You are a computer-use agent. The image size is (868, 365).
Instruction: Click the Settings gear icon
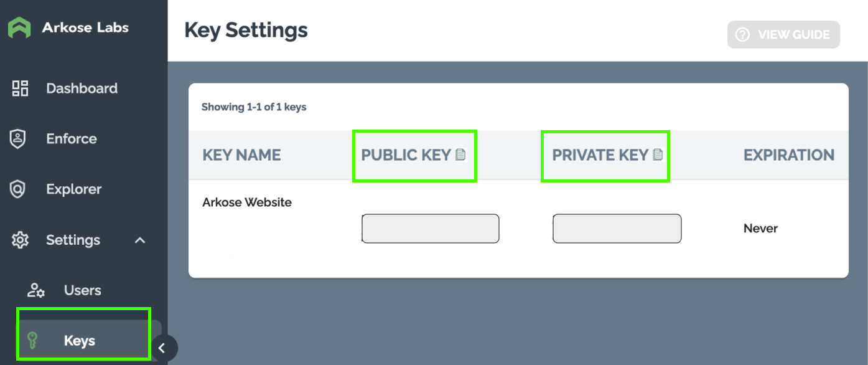tap(21, 240)
